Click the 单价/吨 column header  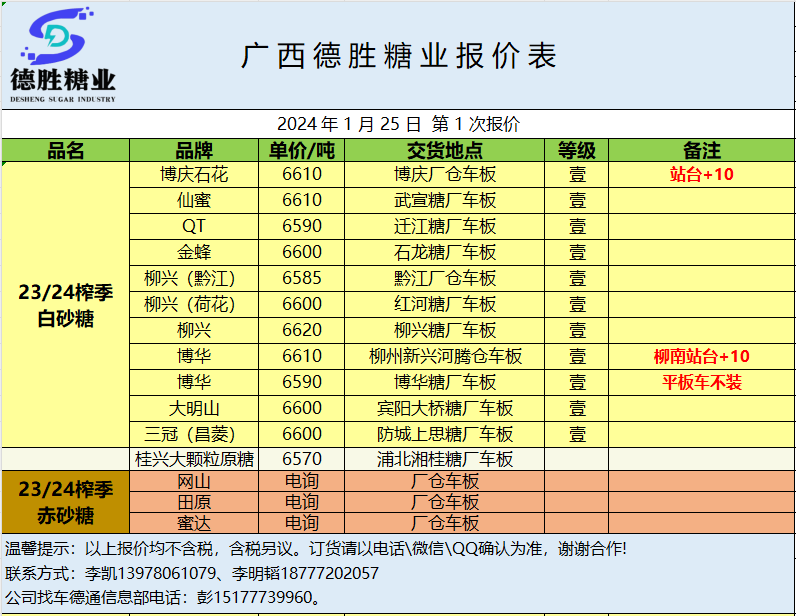click(x=302, y=151)
